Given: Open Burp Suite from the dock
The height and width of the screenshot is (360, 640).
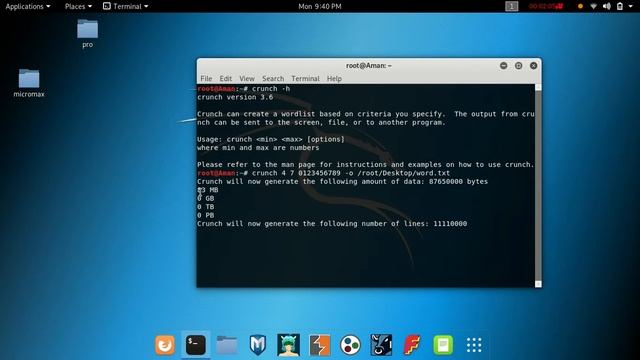Looking at the screenshot, I should [320, 345].
